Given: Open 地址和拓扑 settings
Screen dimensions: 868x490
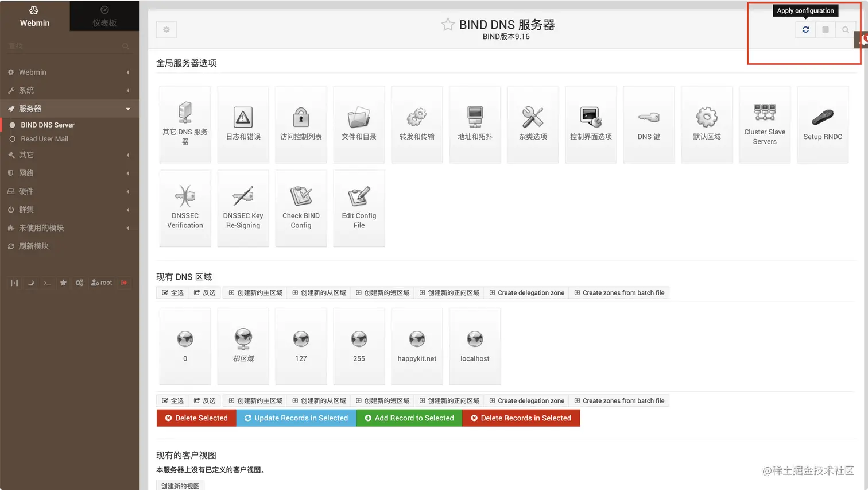Looking at the screenshot, I should point(475,124).
